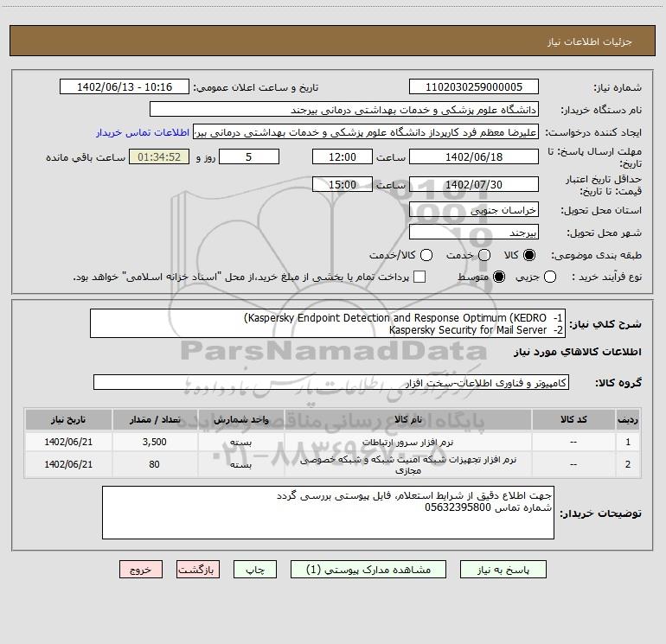Click the delivery city field بیرجند
This screenshot has height=644, width=666.
pyautogui.click(x=474, y=233)
